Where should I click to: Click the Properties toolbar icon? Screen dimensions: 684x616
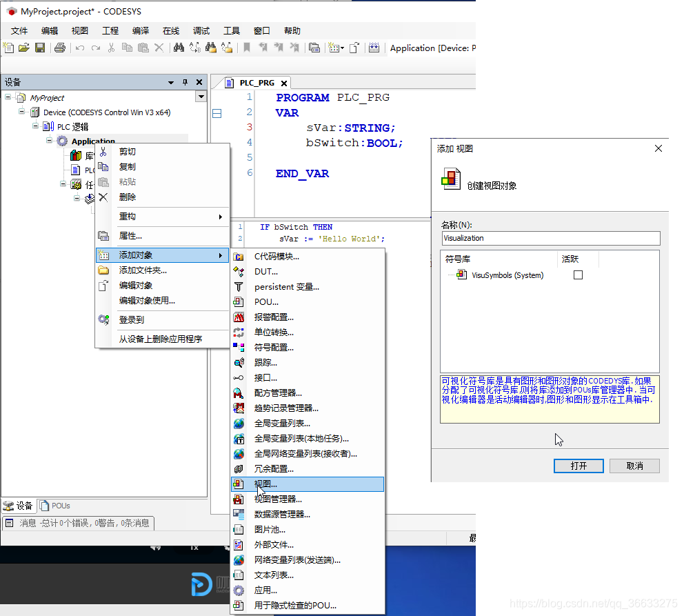tap(314, 48)
